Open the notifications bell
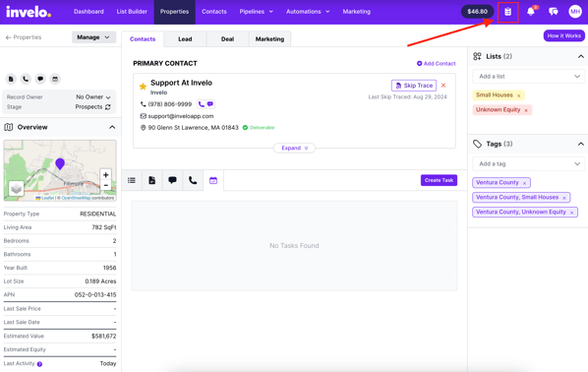588x372 pixels. click(531, 12)
